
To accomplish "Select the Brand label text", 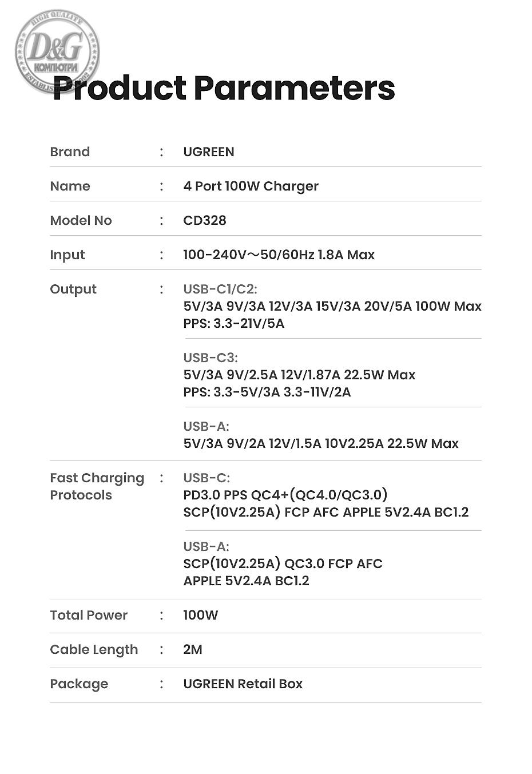I will (70, 152).
